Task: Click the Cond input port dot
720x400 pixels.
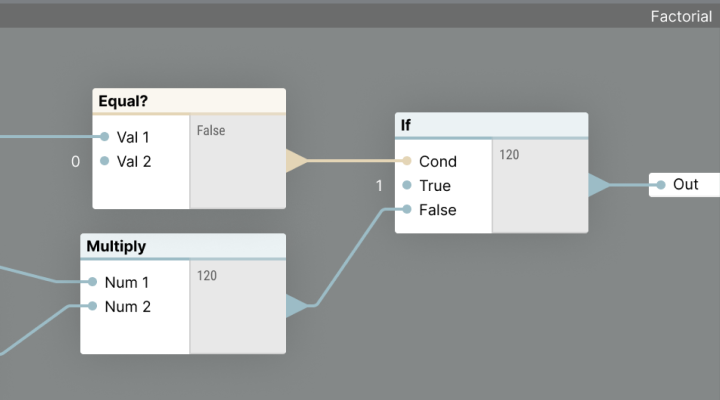Action: click(407, 161)
